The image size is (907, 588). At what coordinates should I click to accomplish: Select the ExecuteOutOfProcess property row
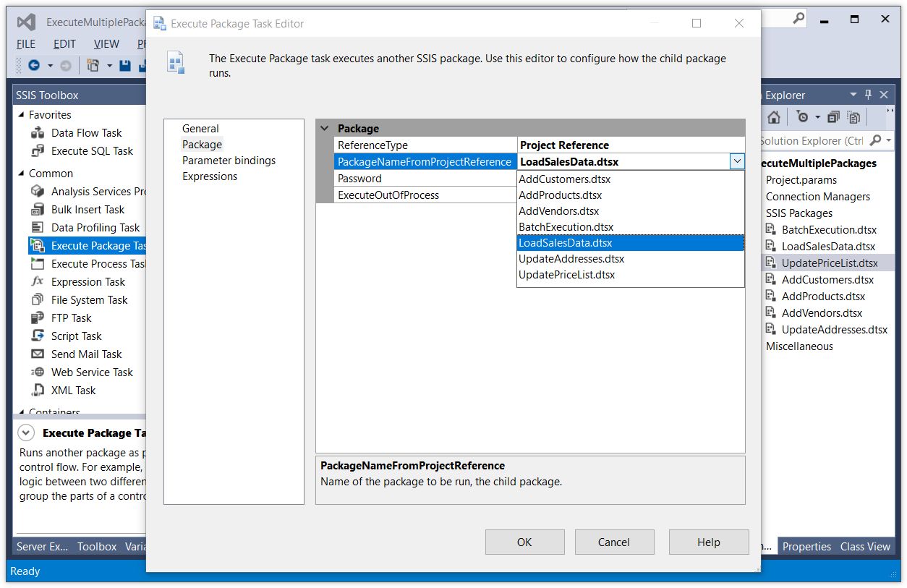(x=388, y=195)
